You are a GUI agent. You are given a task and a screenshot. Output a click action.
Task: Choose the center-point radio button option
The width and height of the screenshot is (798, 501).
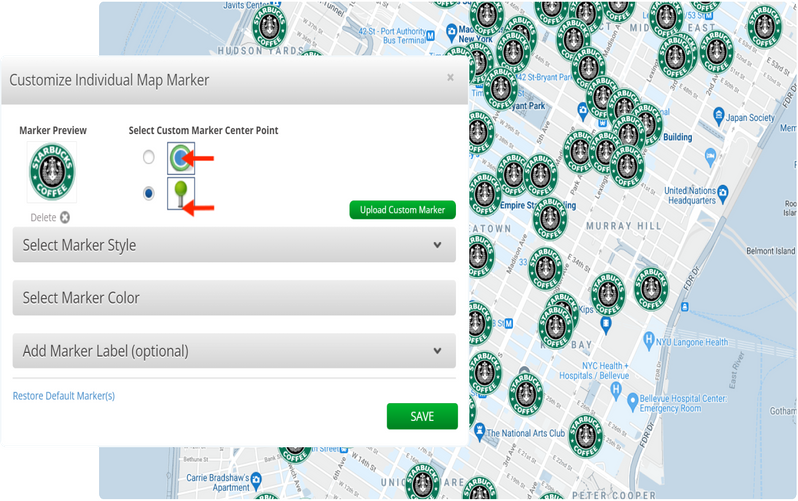pos(148,157)
